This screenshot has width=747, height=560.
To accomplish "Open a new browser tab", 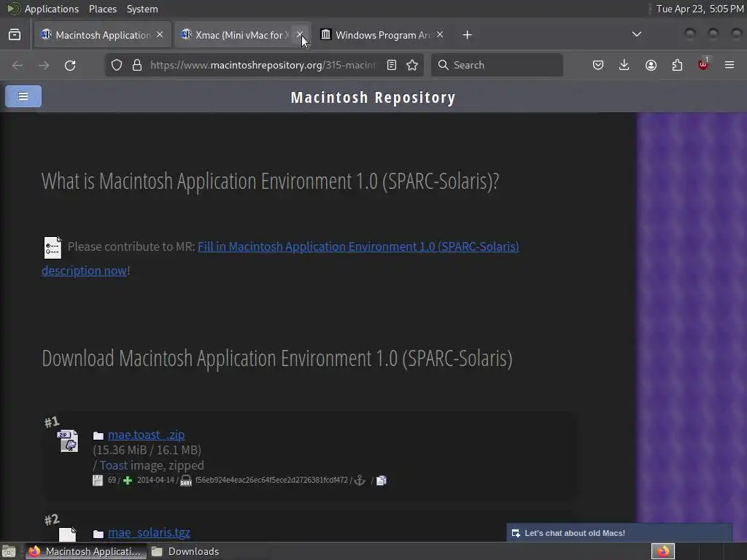I will [468, 35].
